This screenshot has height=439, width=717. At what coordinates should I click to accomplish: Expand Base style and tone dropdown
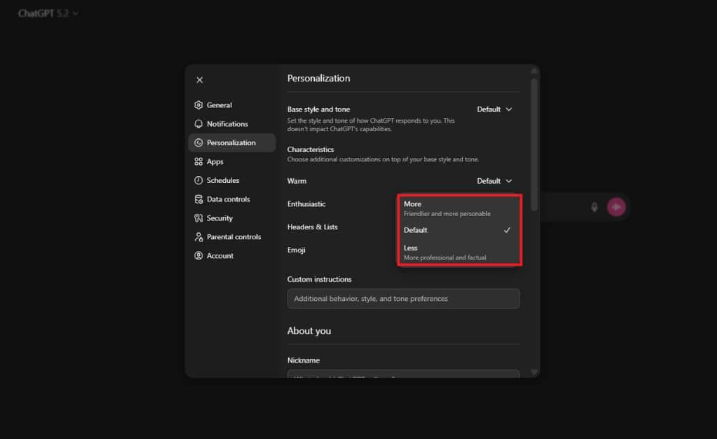(495, 109)
